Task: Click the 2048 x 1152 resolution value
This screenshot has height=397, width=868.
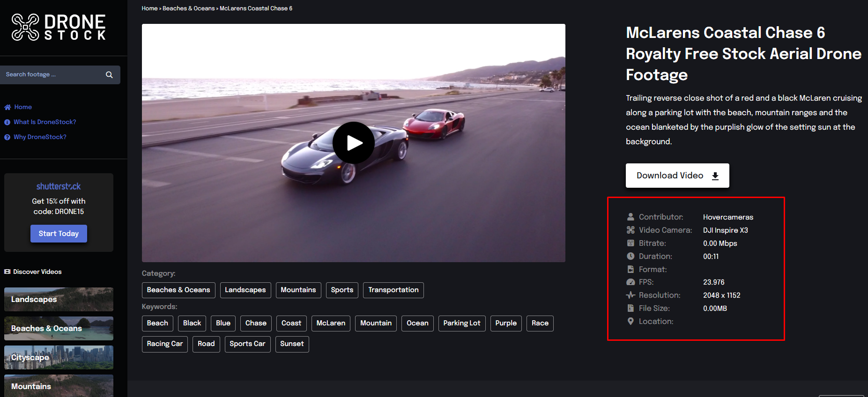Action: [x=722, y=295]
